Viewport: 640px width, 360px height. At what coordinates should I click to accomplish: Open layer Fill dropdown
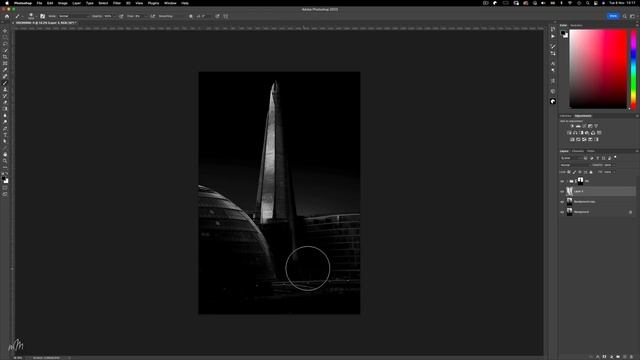point(614,172)
